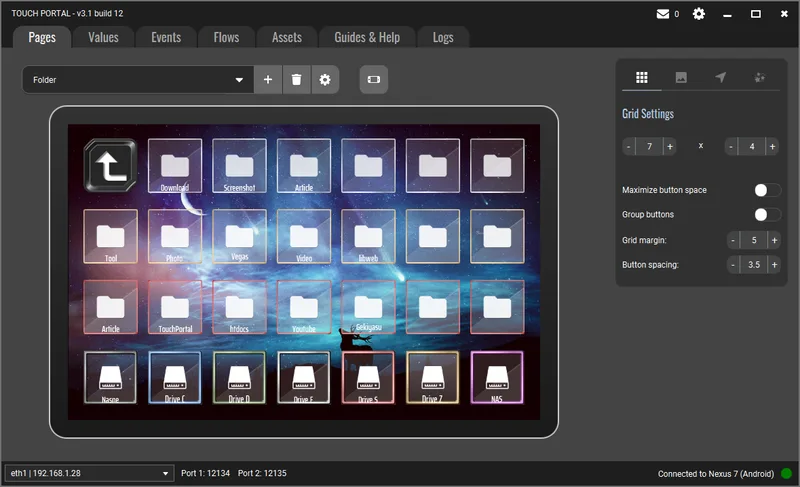Select the NAS drive button
Screen dimensions: 800x487
tap(497, 378)
